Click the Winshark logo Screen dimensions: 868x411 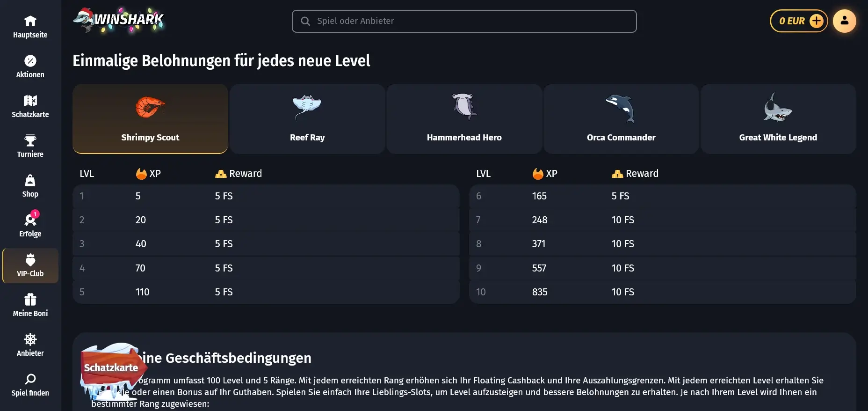point(119,21)
